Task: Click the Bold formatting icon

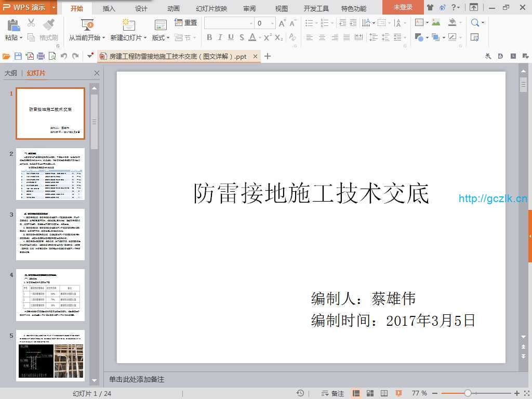Action: pyautogui.click(x=209, y=37)
